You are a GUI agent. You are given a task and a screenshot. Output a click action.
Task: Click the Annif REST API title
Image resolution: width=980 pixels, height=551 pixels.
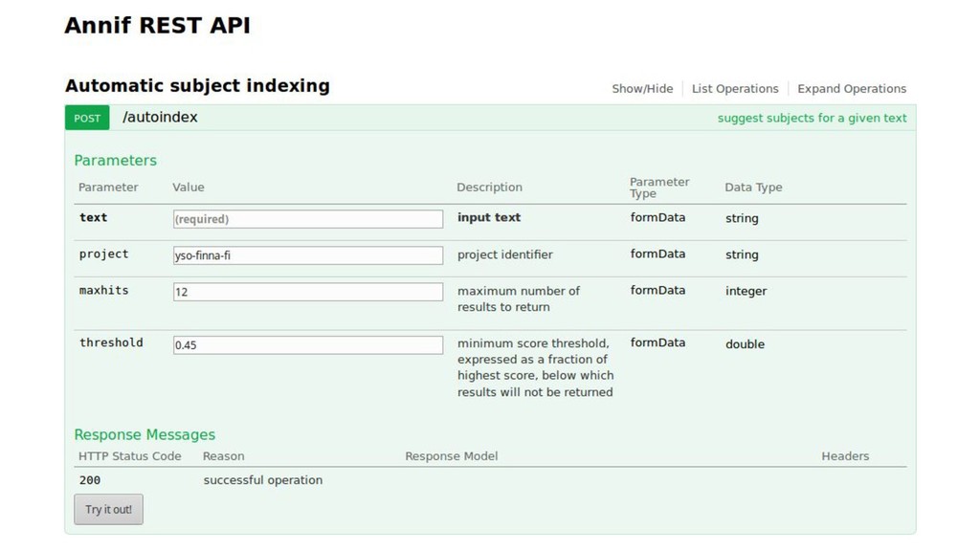157,26
